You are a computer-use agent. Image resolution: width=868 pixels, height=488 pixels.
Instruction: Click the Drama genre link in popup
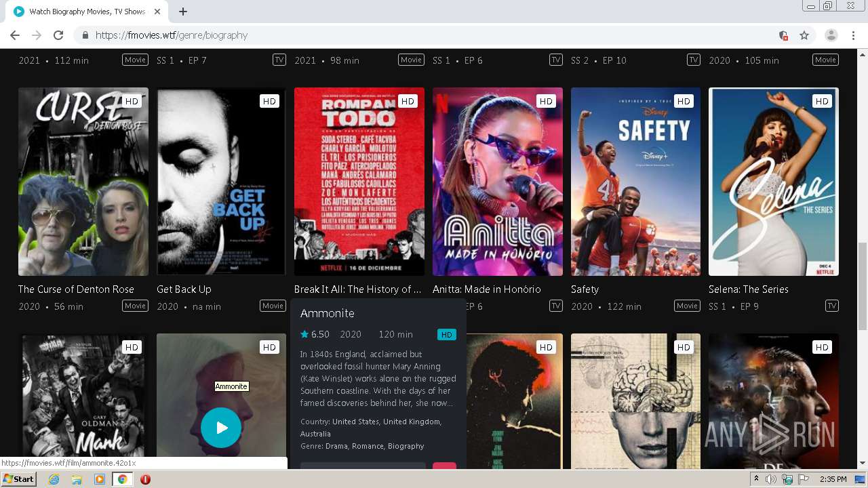[336, 446]
